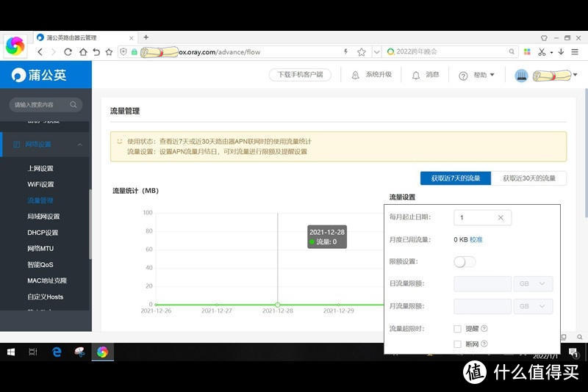Click the 月流量限额 input field
Screen dimensions: 588x392
483,306
